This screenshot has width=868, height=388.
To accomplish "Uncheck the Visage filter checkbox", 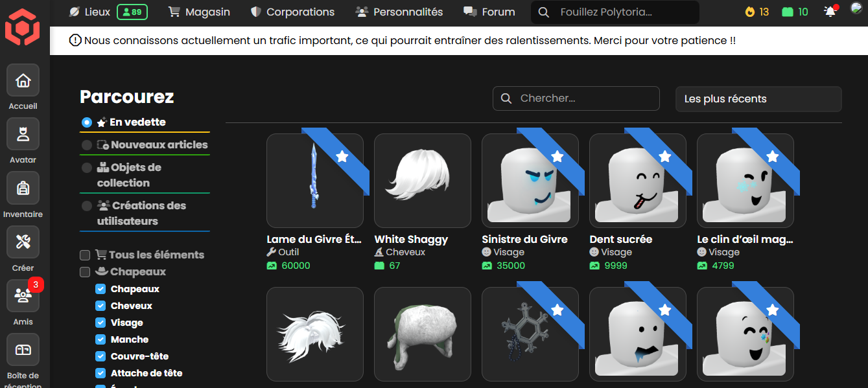I will 100,323.
